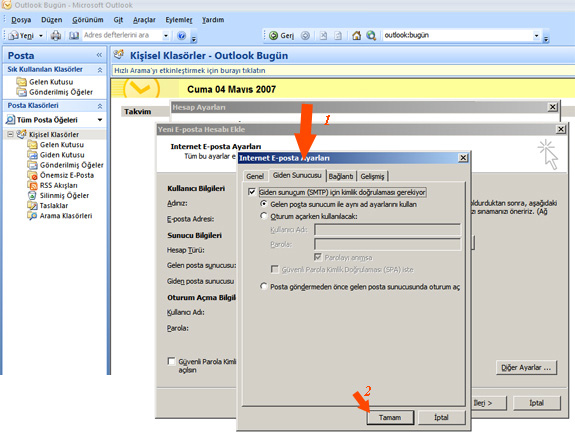Click the forward navigation arrow icon
This screenshot has height=434, width=575.
pyautogui.click(x=305, y=36)
